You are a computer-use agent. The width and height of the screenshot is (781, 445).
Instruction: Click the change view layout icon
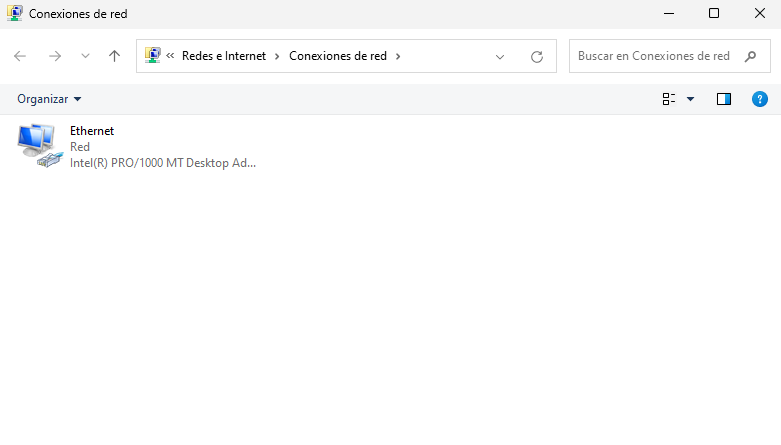pos(669,99)
